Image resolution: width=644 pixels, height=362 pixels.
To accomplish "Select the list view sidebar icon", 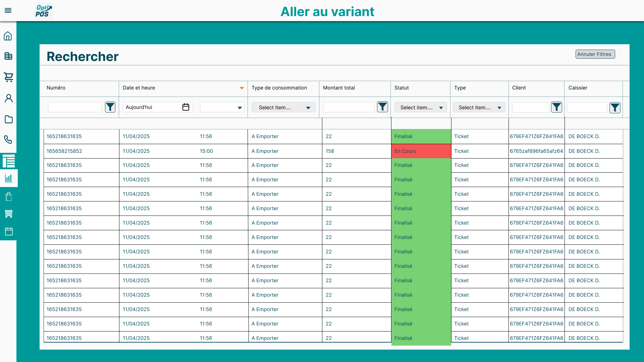I will pyautogui.click(x=9, y=161).
